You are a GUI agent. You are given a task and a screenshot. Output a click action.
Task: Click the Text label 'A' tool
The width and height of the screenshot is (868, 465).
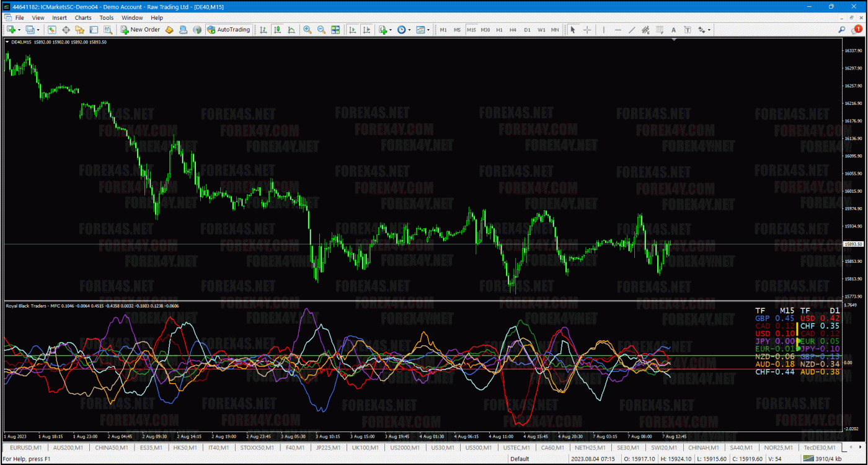pyautogui.click(x=673, y=30)
